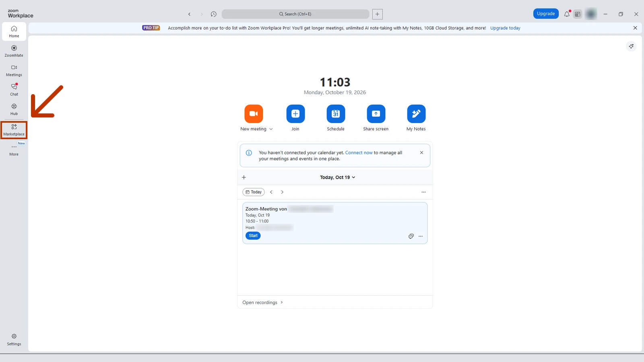Click the Upgrade button
644x362 pixels.
point(546,14)
